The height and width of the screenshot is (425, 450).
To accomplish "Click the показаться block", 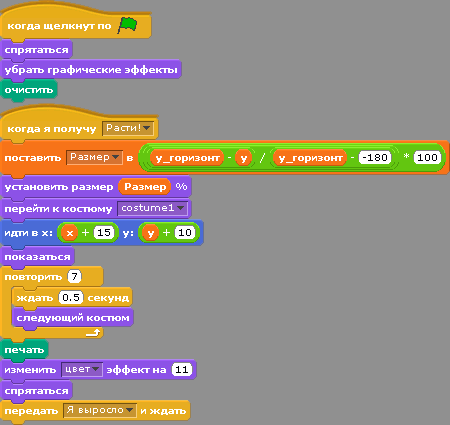I will [37, 257].
